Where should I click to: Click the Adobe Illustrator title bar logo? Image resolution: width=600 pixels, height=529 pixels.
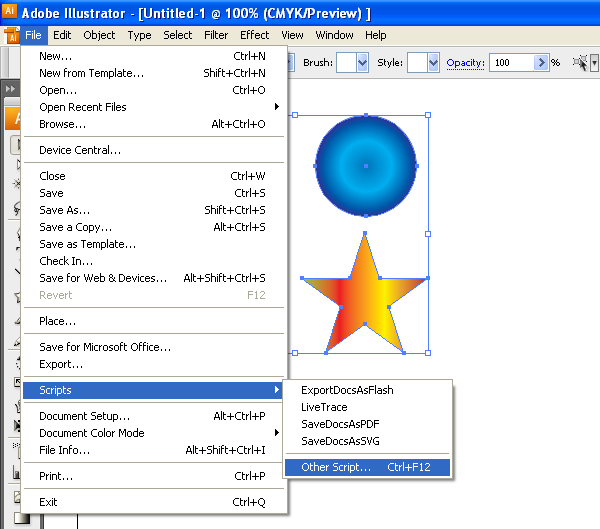pos(9,11)
